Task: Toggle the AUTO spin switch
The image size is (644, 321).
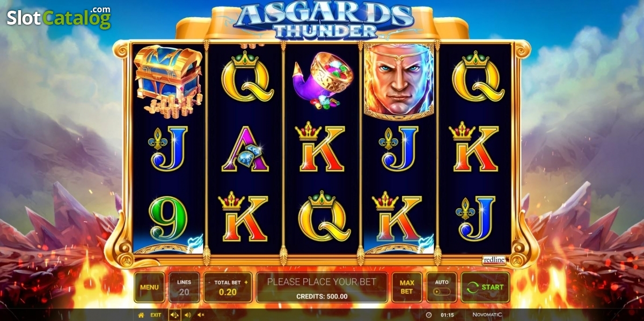Action: pos(442,292)
